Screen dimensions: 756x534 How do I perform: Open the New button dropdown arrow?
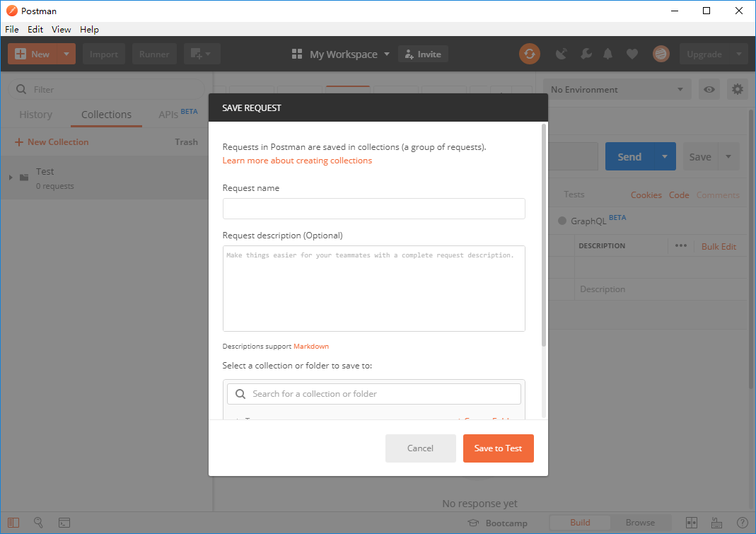(66, 54)
